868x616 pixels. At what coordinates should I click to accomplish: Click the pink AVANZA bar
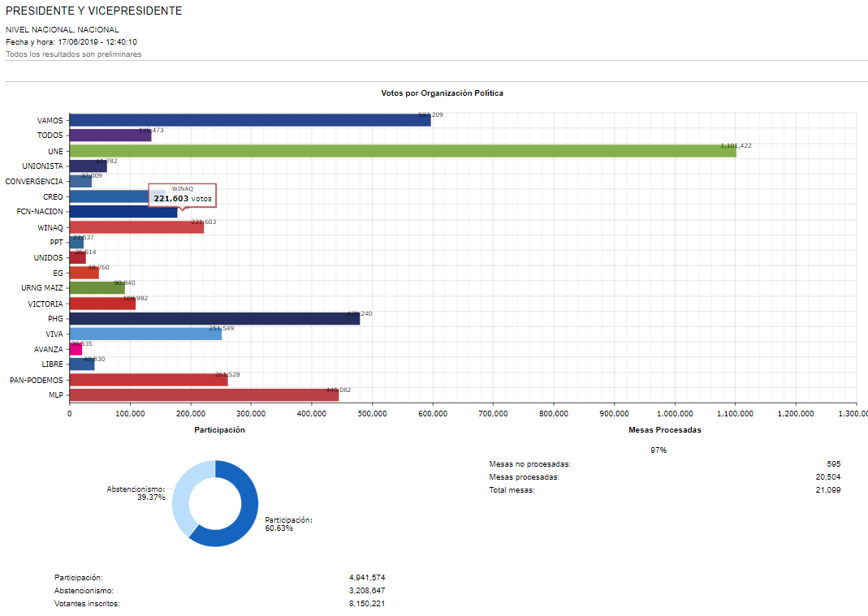[76, 350]
